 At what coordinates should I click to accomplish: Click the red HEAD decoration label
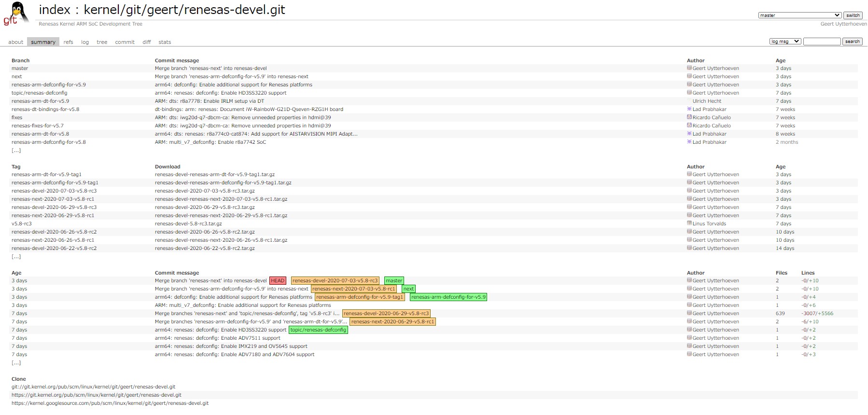(x=278, y=281)
